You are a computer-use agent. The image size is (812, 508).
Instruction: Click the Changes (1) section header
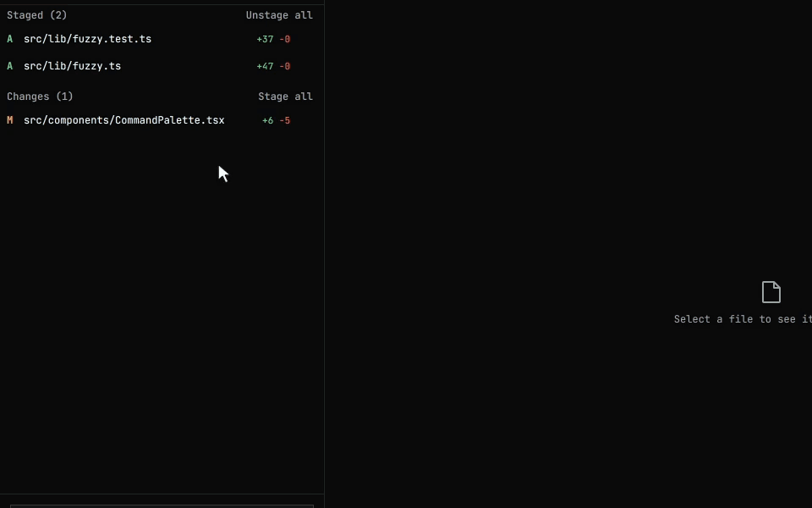[40, 97]
